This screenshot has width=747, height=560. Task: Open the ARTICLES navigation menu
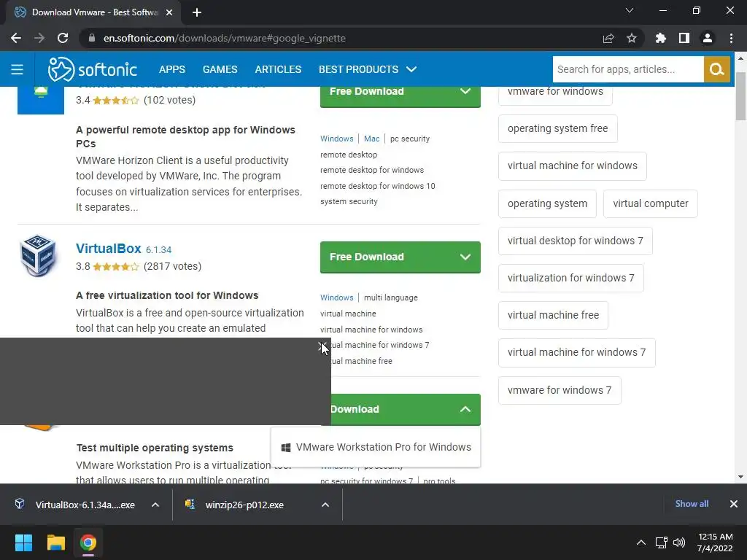(278, 69)
